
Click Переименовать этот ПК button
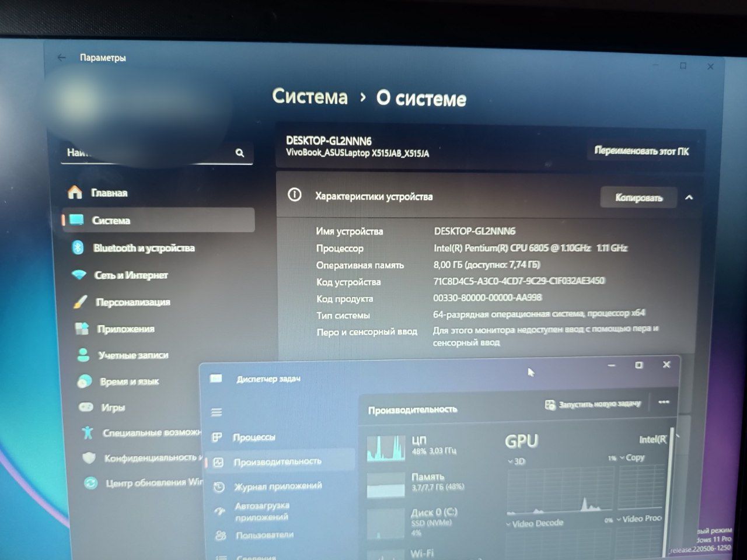[641, 151]
